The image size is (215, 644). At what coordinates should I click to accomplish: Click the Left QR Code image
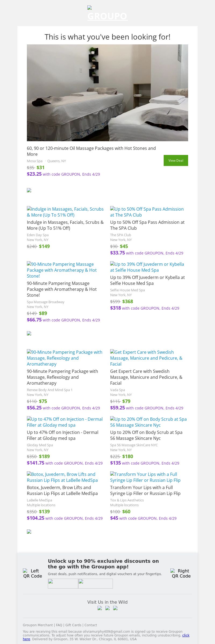click(x=33, y=573)
